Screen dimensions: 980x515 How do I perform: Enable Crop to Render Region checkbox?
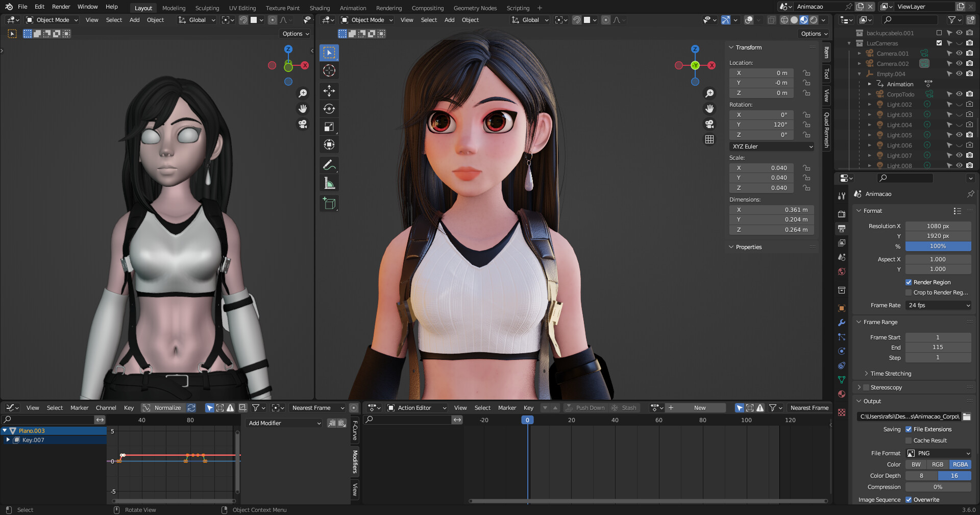click(x=909, y=292)
